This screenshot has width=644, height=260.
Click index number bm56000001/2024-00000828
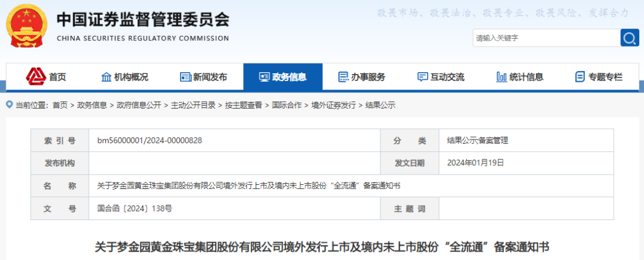click(150, 141)
